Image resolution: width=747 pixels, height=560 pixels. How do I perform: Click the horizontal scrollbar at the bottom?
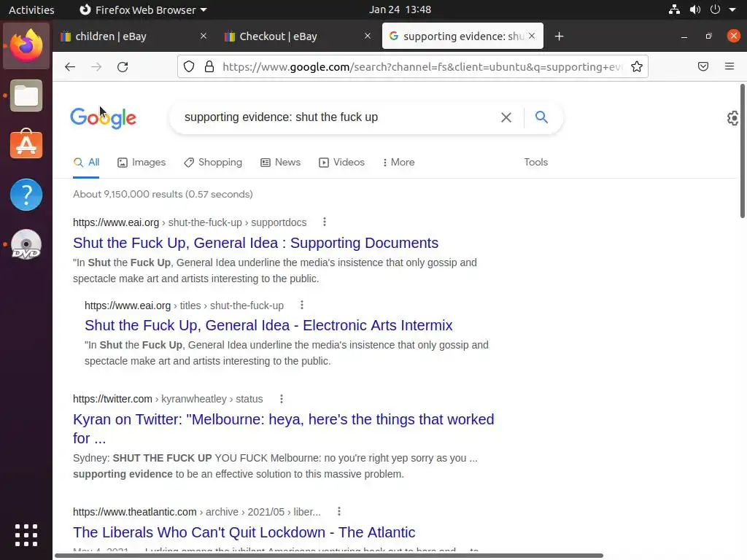coord(329,555)
